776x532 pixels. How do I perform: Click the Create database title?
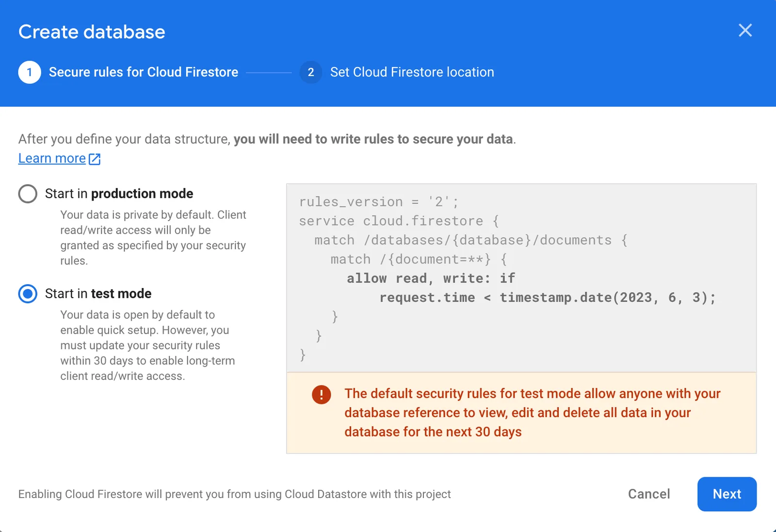point(92,32)
